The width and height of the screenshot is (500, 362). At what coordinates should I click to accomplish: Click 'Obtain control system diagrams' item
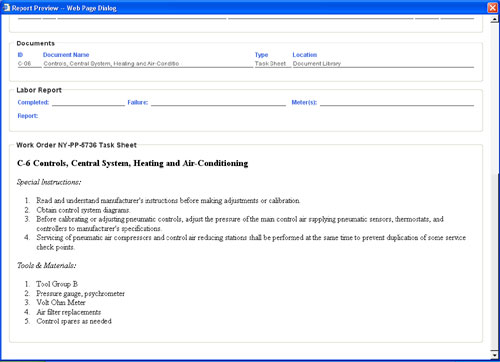pyautogui.click(x=83, y=210)
